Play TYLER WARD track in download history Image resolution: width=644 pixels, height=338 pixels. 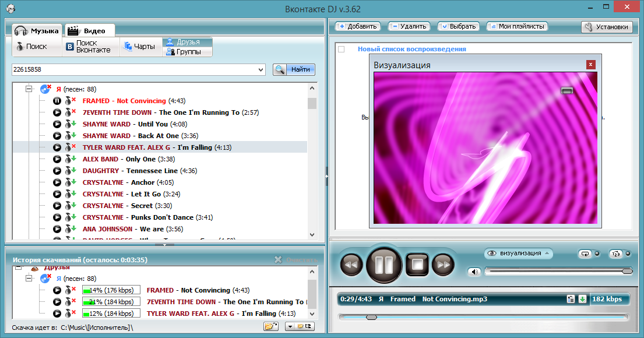57,314
